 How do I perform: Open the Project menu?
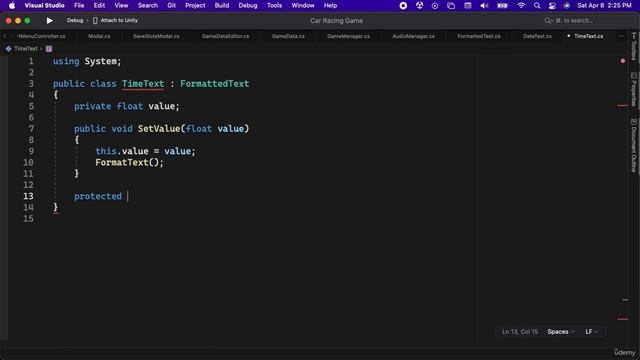click(195, 5)
